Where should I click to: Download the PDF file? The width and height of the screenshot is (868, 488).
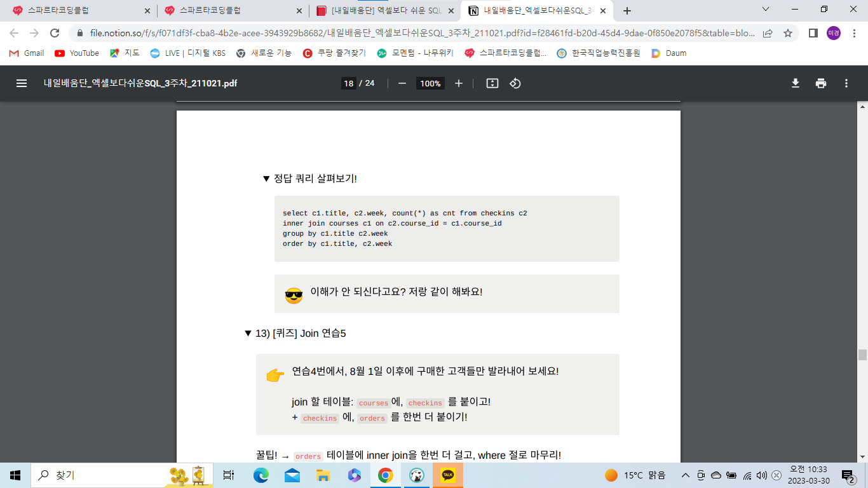coord(795,83)
